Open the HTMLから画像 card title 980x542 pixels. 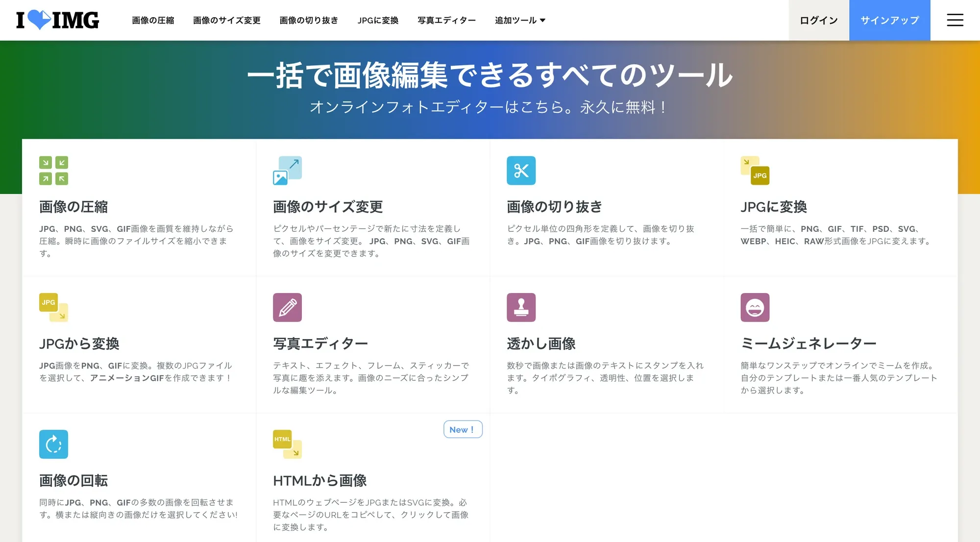[320, 480]
